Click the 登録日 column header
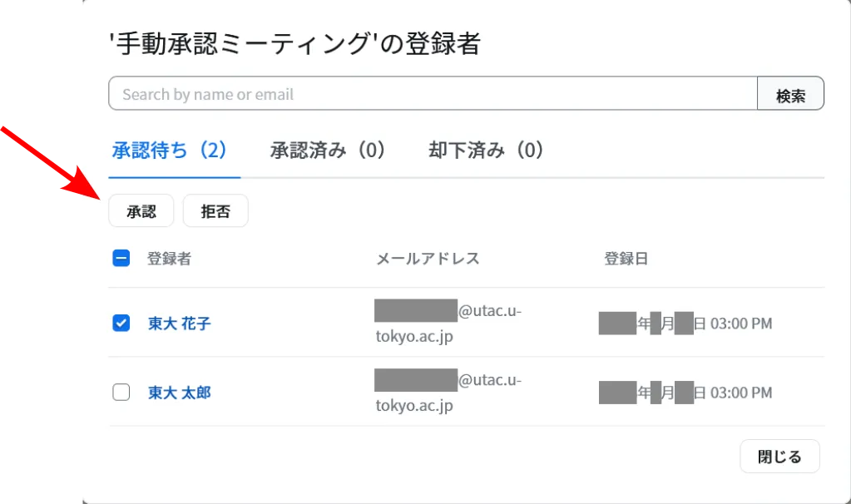The width and height of the screenshot is (851, 504). tap(626, 259)
